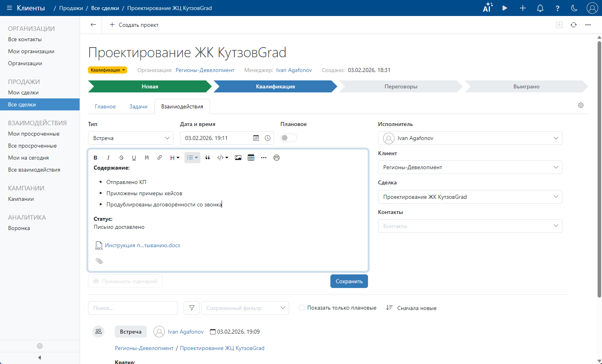Click the refresh icon
Viewport: 602px width, 364px height.
click(x=574, y=25)
